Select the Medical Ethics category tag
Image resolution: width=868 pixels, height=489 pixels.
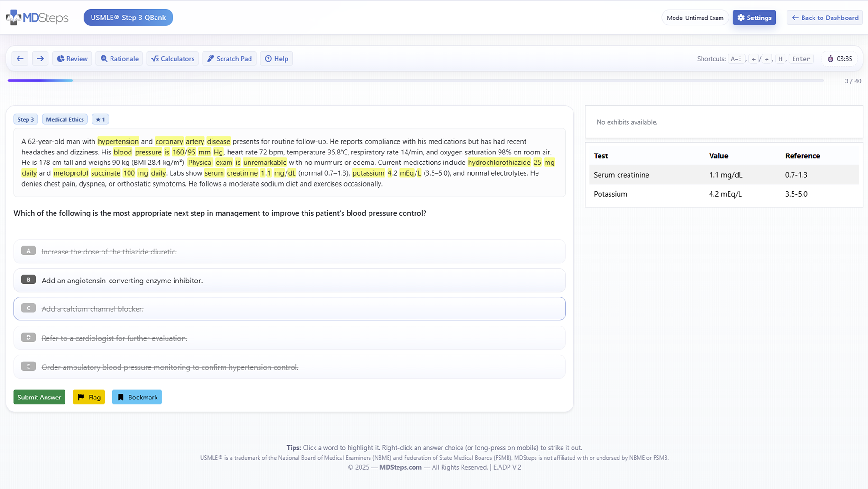tap(65, 119)
